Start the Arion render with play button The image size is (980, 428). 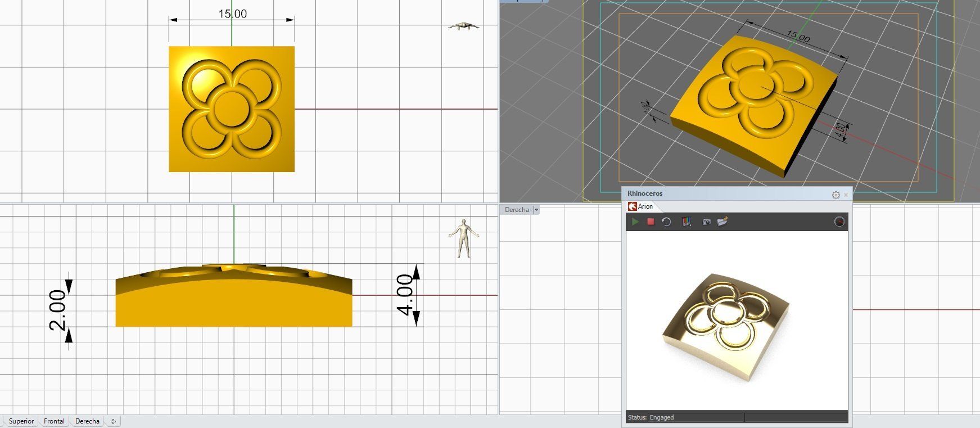635,222
